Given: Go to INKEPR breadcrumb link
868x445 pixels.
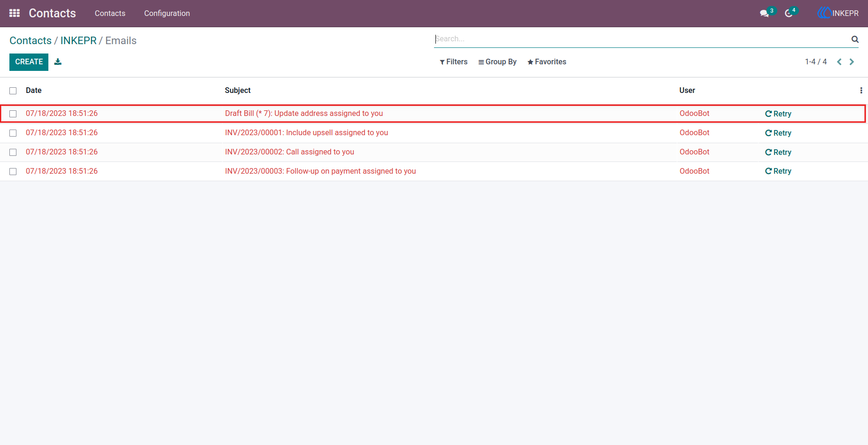Looking at the screenshot, I should coord(78,41).
